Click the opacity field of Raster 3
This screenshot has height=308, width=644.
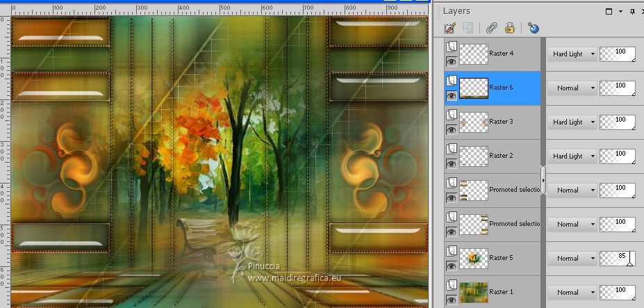click(618, 122)
